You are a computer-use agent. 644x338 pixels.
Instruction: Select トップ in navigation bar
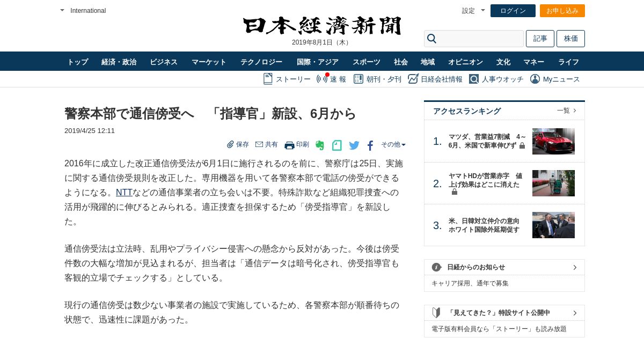coord(78,62)
